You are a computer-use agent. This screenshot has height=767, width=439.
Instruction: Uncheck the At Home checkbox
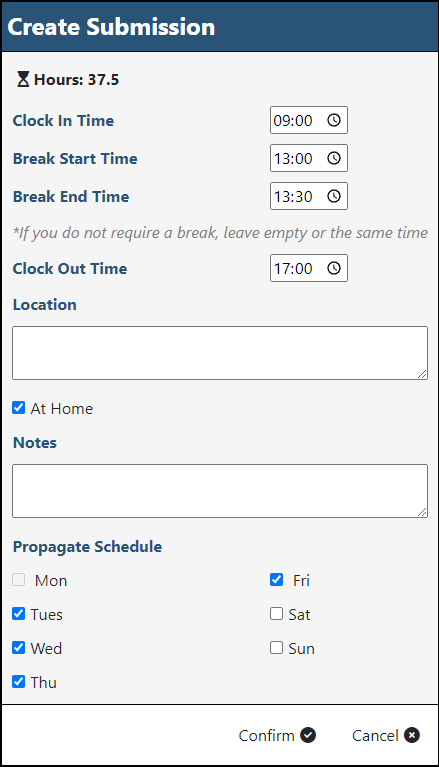point(19,407)
